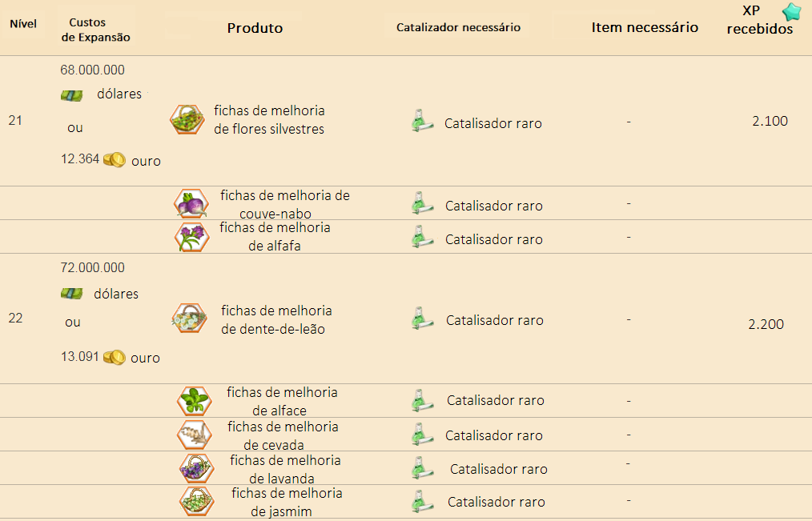Click dollar bills icon for level 21
This screenshot has height=521, width=812.
pyautogui.click(x=71, y=96)
